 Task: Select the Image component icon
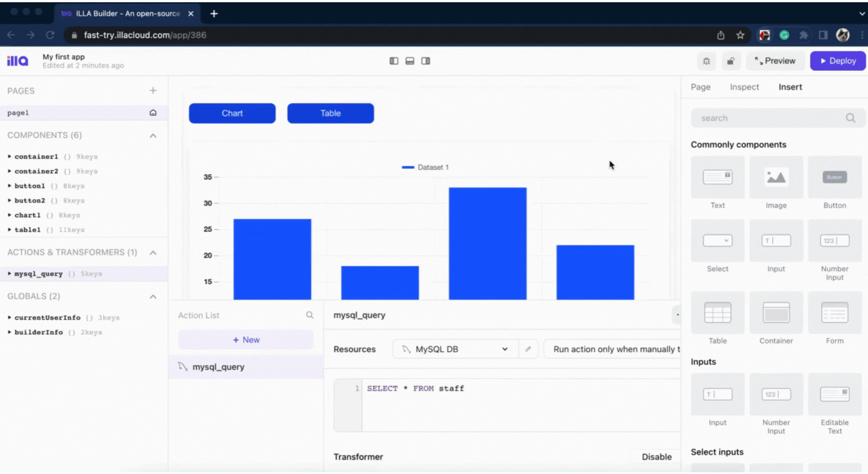point(776,177)
